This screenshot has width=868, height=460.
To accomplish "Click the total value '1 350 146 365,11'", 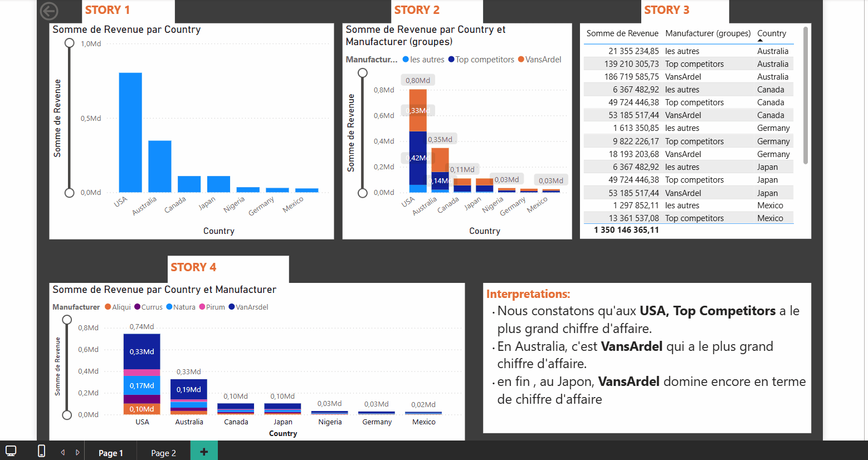I will pos(626,230).
